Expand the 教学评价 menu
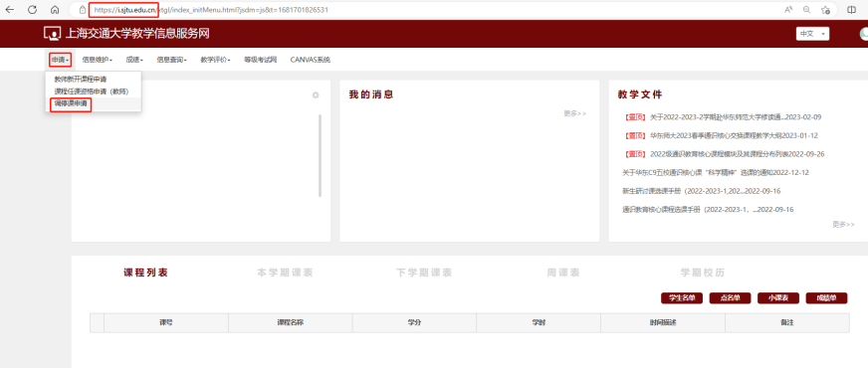 point(215,60)
